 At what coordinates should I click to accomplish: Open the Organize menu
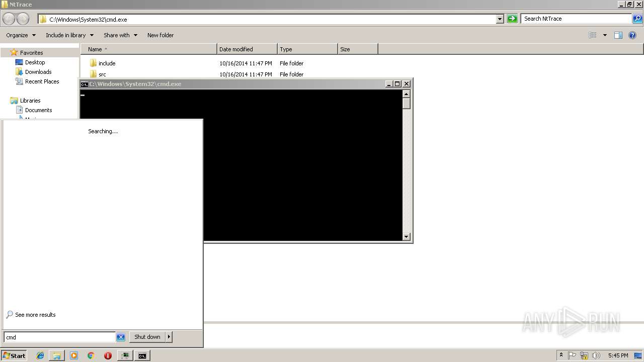tap(21, 35)
